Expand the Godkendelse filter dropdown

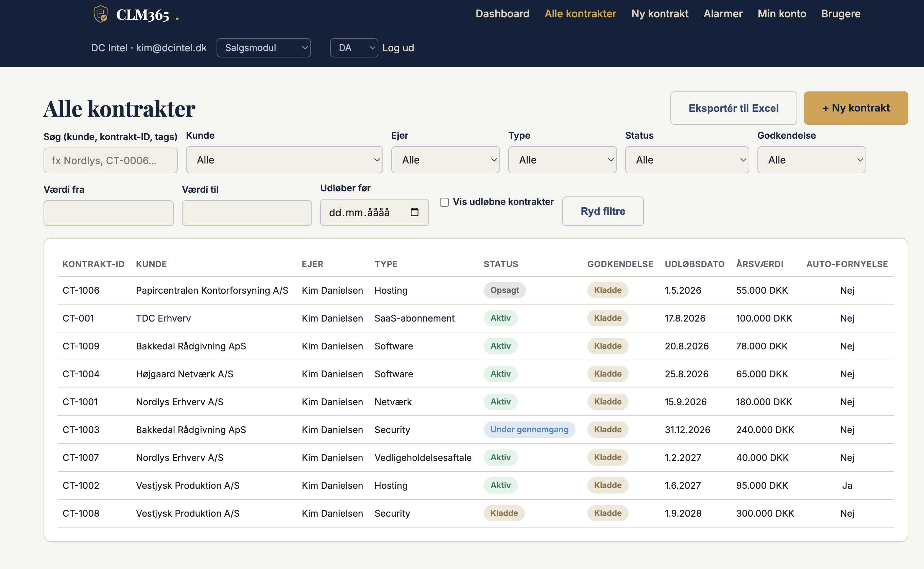point(811,160)
